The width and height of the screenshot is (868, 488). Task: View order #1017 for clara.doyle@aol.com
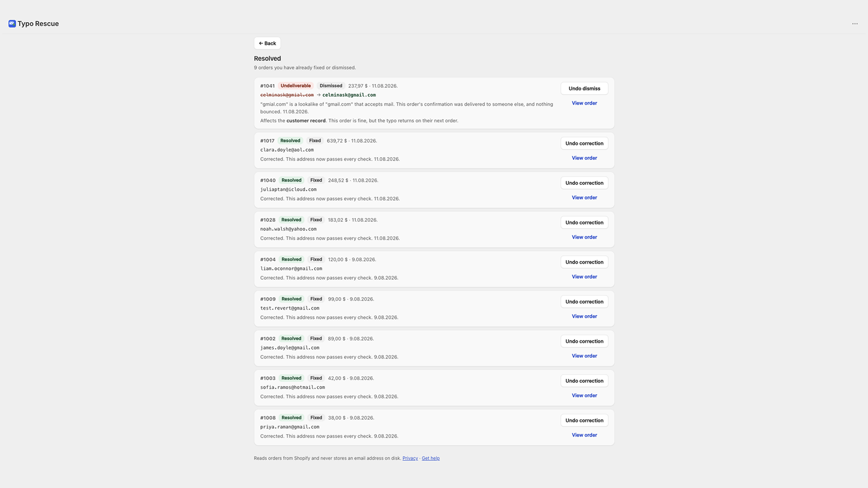(584, 158)
